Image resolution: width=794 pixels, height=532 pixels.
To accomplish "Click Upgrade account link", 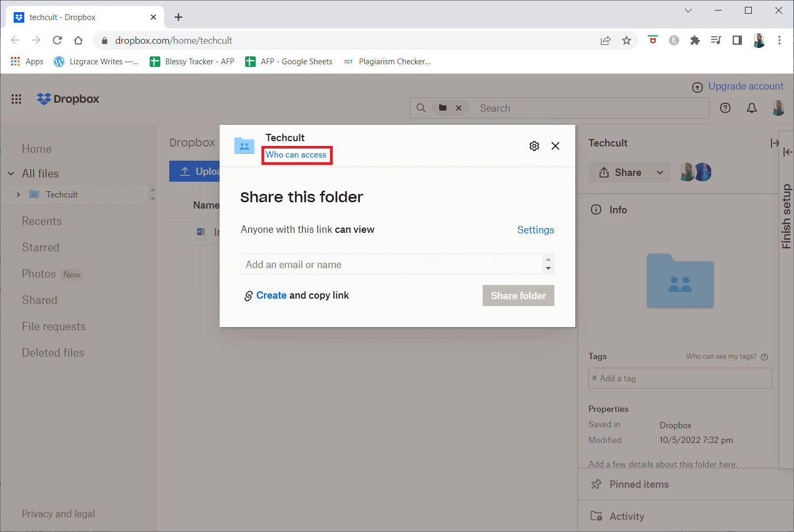I will [x=745, y=86].
